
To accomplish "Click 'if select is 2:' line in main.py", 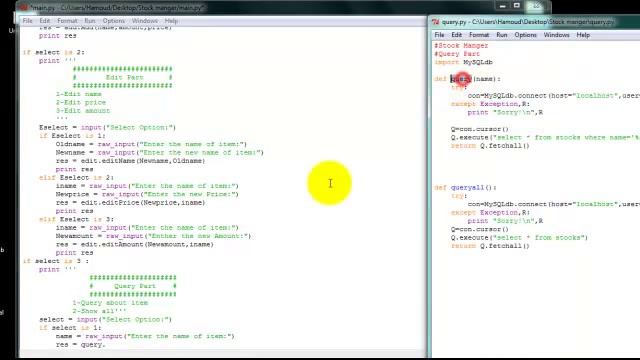I will (53, 52).
